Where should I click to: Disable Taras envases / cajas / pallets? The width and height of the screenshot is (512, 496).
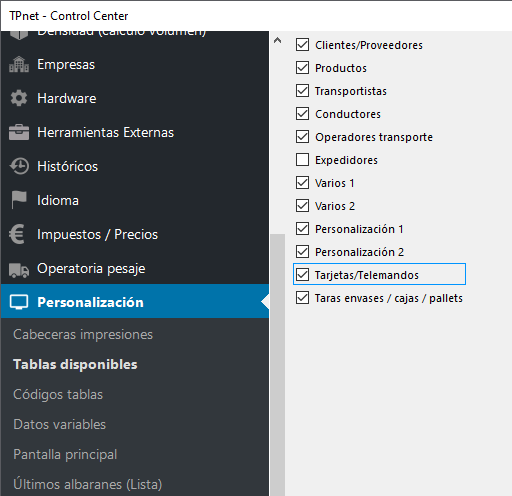click(302, 298)
